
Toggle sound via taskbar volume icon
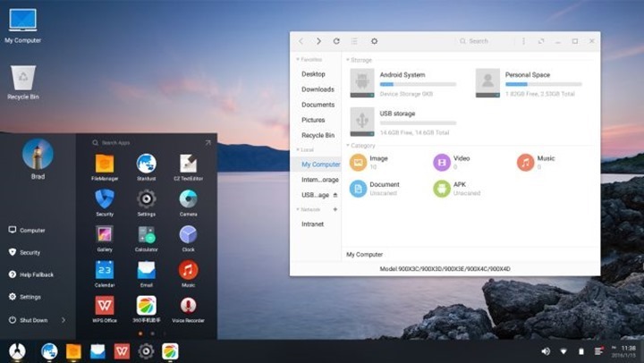coord(546,350)
